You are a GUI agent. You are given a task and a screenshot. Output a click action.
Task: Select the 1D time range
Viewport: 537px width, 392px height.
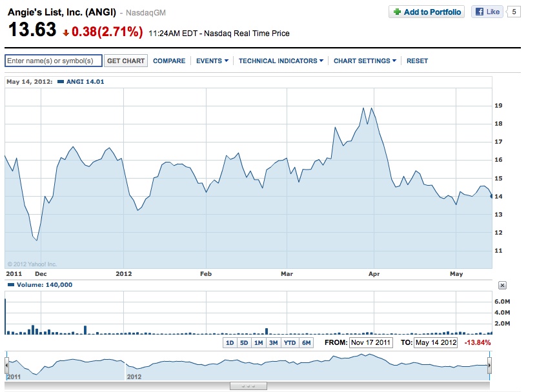pyautogui.click(x=230, y=343)
